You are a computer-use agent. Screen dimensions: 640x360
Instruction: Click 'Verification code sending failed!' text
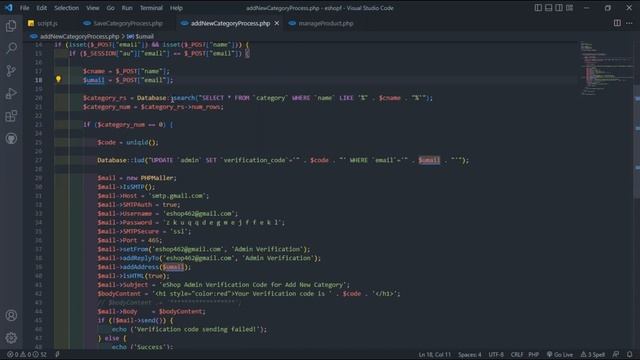coord(198,329)
